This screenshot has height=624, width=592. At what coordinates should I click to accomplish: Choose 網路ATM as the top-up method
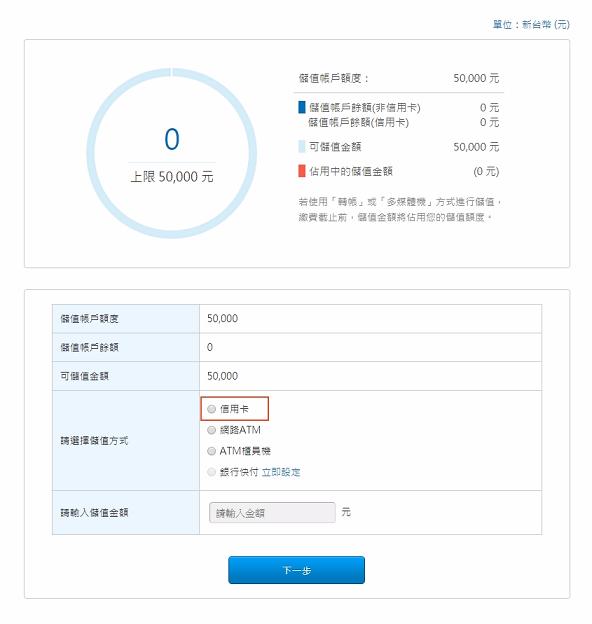click(x=211, y=430)
